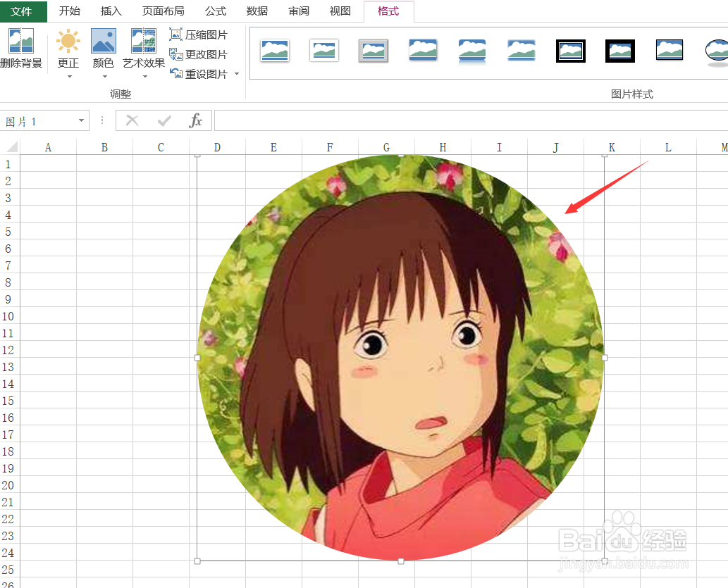The width and height of the screenshot is (728, 588).
Task: Select column C header
Action: click(x=161, y=147)
